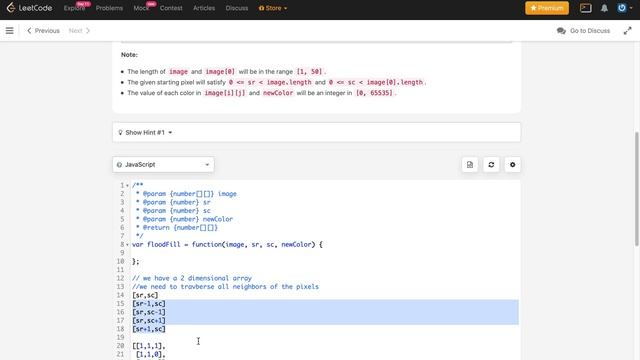Screen dimensions: 640x360
Task: Click the 'image[i][j]' inline code
Action: (225, 93)
